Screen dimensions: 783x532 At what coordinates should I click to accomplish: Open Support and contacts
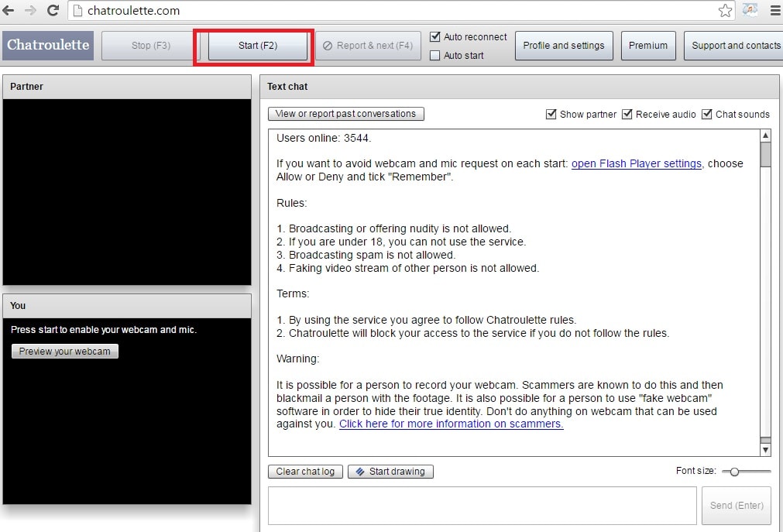733,46
